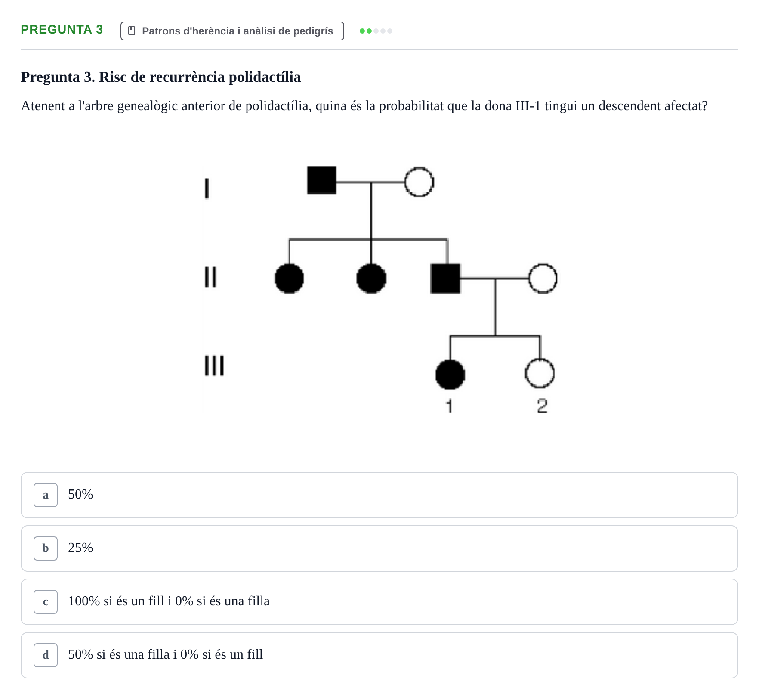The width and height of the screenshot is (759, 700).
Task: Click the PREGUNTA 3 heading
Action: point(62,30)
